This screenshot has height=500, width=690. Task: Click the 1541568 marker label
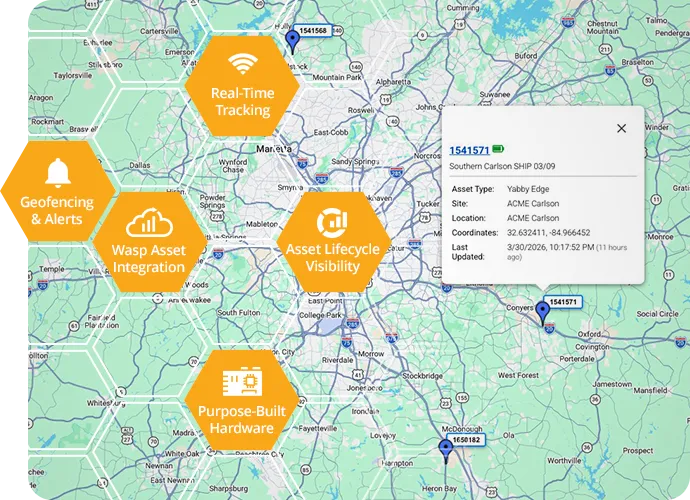pyautogui.click(x=314, y=31)
